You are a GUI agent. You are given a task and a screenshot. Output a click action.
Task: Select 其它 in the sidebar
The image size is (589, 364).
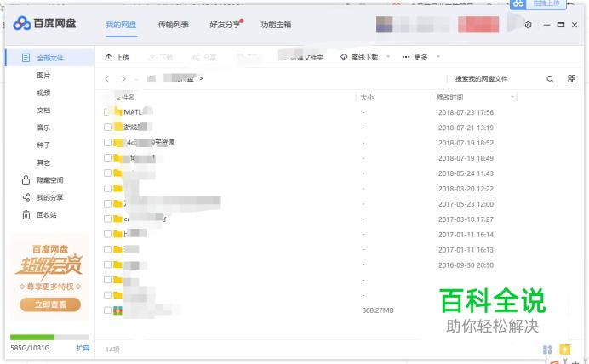pos(43,162)
